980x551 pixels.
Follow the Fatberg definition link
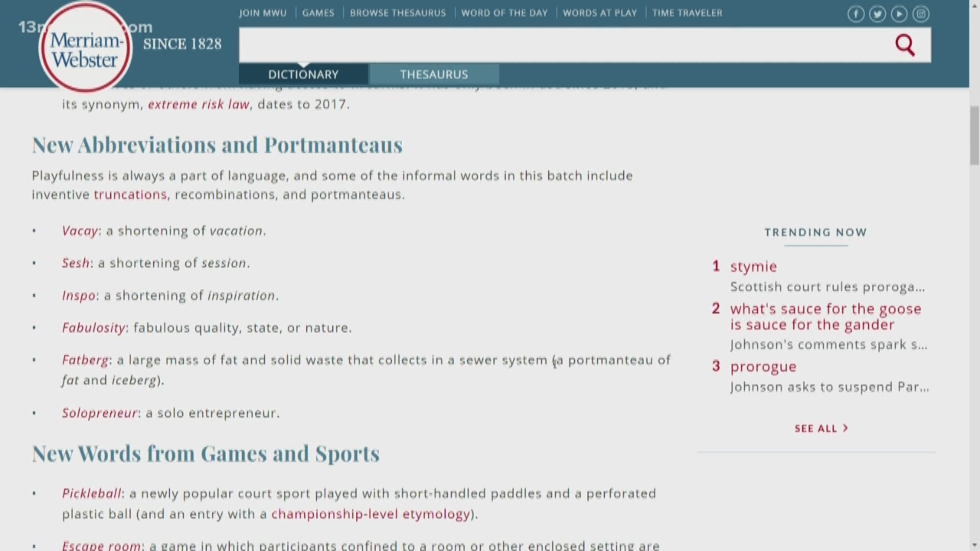[x=85, y=360]
